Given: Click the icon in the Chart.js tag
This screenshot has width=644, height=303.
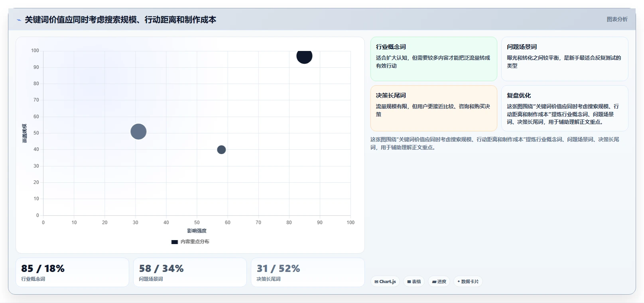Looking at the screenshot, I should tap(376, 281).
